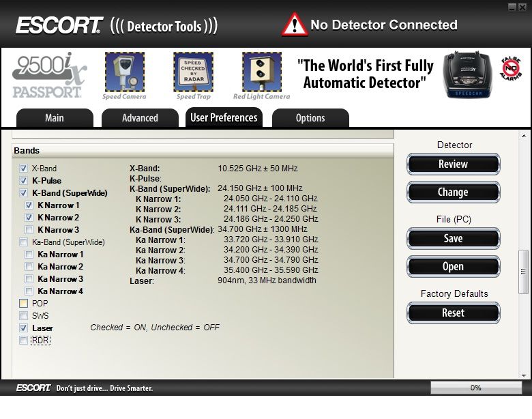Save settings to a PC file
The height and width of the screenshot is (419, 532).
(x=454, y=238)
